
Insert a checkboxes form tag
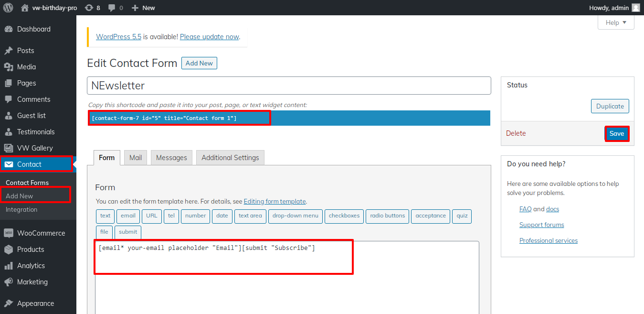(344, 216)
